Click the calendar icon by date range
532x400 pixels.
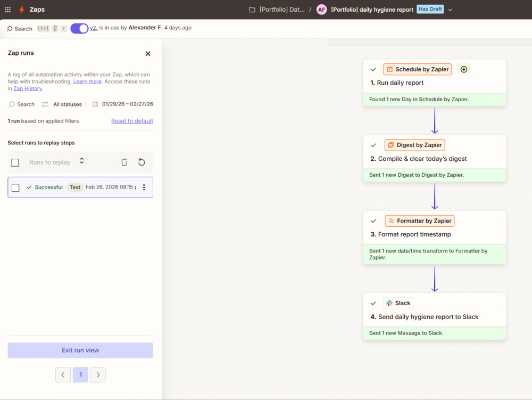click(x=95, y=104)
